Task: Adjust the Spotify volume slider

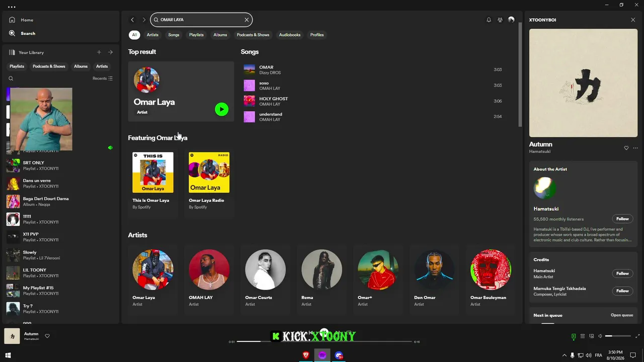Action: click(618, 336)
